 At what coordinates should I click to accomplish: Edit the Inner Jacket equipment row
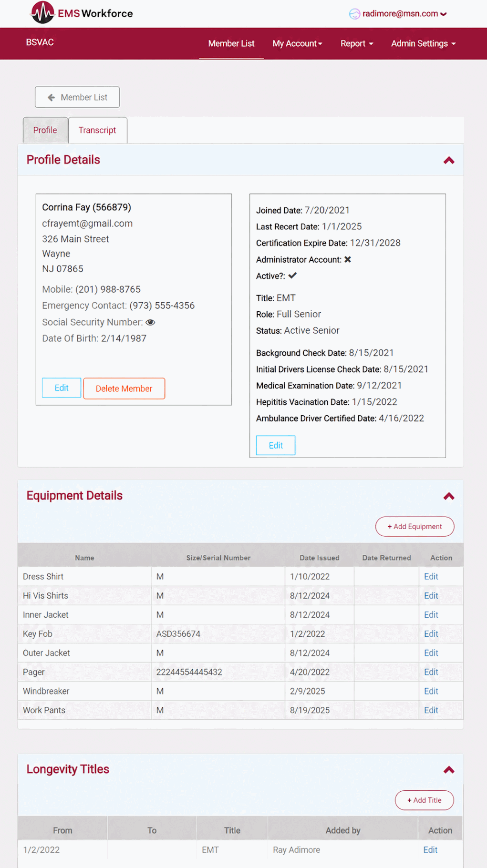coord(431,614)
